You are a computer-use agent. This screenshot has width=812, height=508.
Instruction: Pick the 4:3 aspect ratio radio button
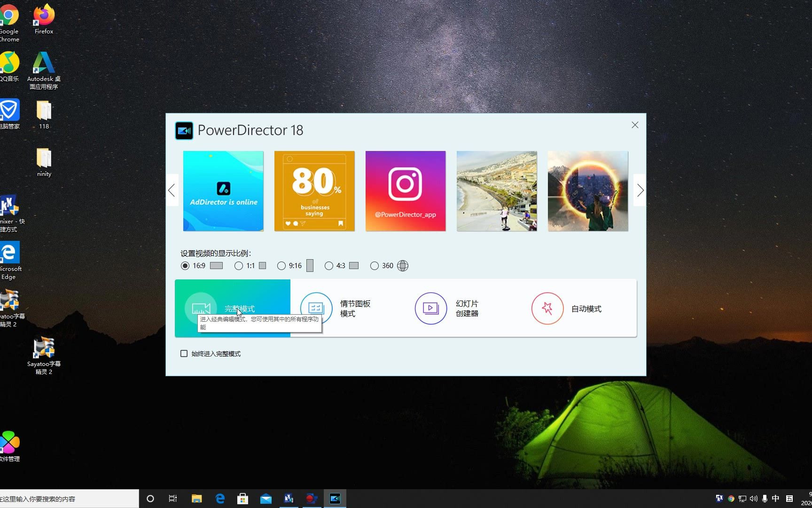[x=329, y=266]
